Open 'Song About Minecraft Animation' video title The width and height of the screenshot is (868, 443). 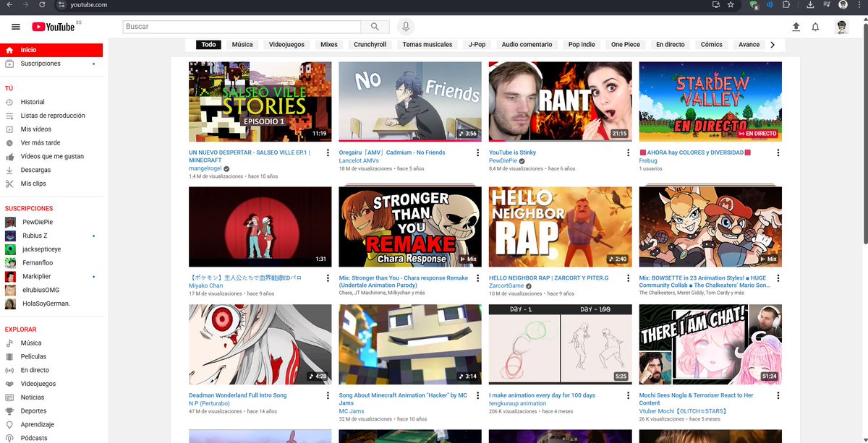403,399
